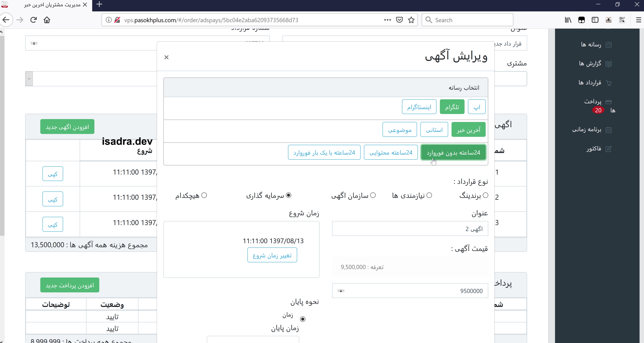This screenshot has height=343, width=644.
Task: Click the crossed-out connection security icon in address bar
Action: (117, 20)
